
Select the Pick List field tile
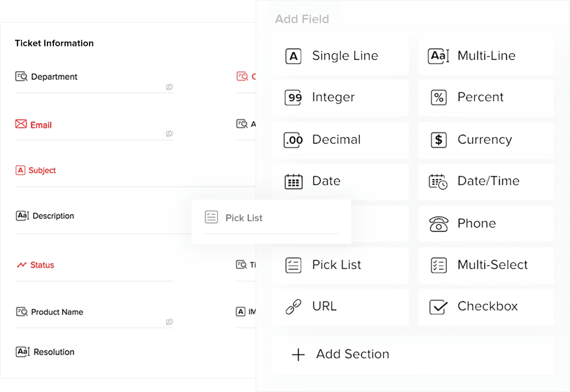click(336, 265)
